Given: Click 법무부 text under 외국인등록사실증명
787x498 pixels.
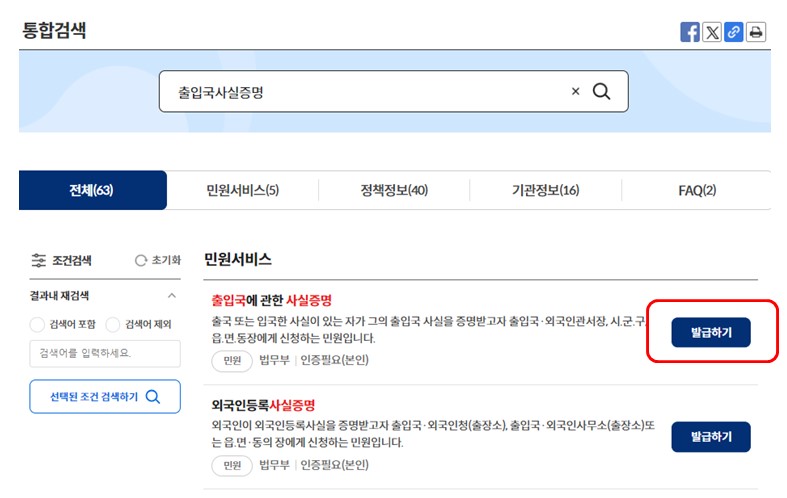Looking at the screenshot, I should (x=274, y=465).
